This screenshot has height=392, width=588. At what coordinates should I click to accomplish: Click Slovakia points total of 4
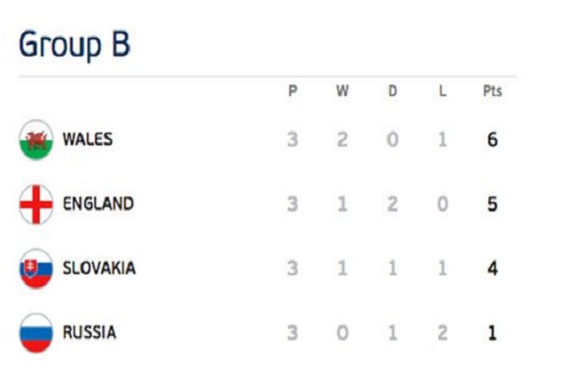[492, 269]
